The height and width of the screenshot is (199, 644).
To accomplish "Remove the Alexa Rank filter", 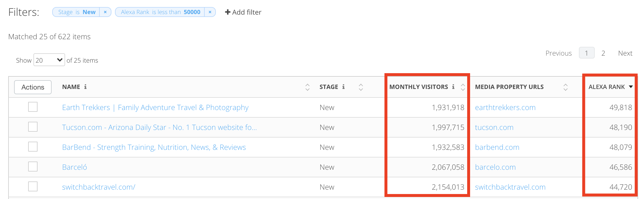I will tap(210, 12).
